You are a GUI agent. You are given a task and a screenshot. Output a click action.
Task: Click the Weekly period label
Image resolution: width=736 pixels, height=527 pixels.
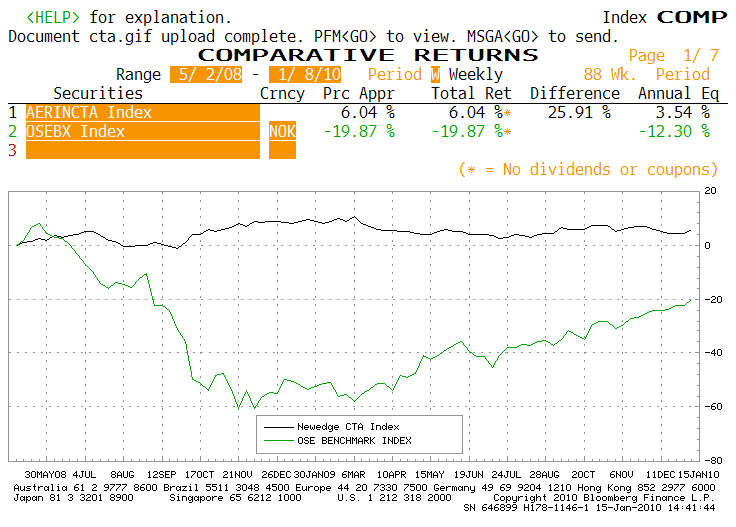point(475,75)
